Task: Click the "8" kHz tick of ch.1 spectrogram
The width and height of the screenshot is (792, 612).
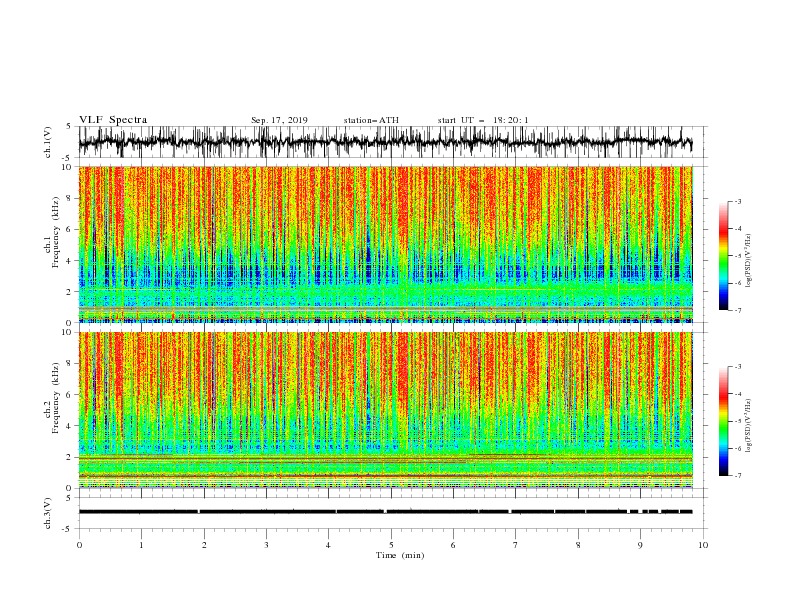Action: (x=69, y=198)
